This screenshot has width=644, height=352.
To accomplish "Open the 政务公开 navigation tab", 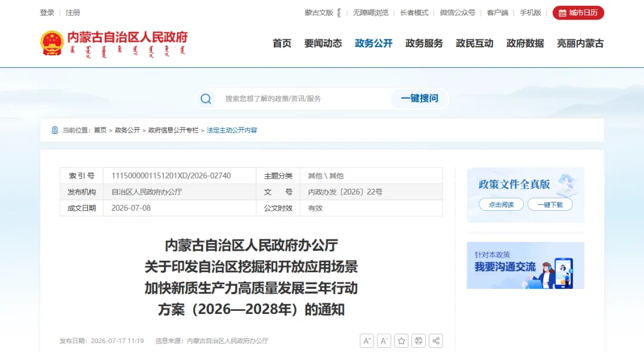I will (x=373, y=43).
